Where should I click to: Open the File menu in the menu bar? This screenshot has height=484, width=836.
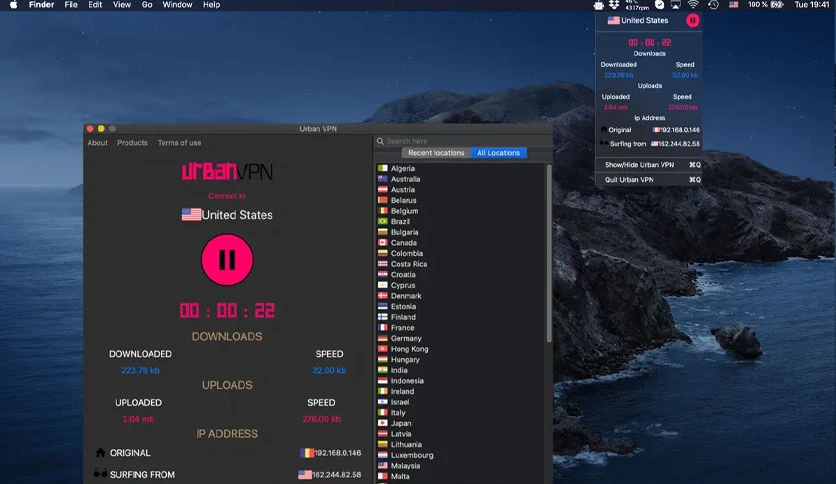point(71,5)
